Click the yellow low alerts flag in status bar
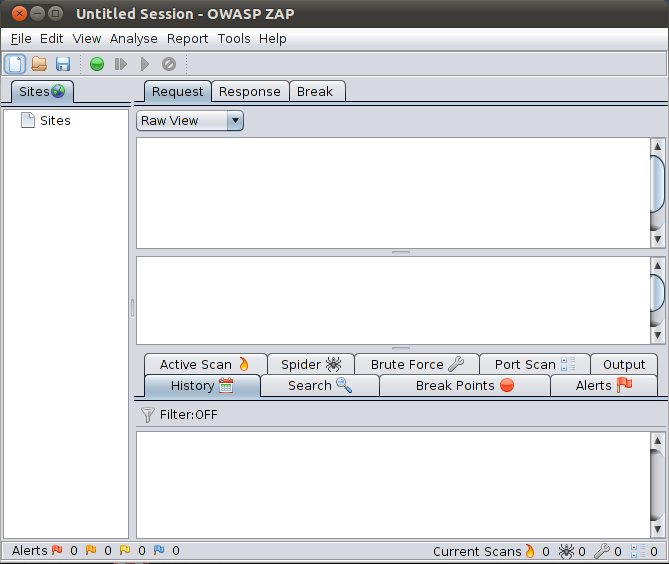The width and height of the screenshot is (669, 564). (125, 550)
